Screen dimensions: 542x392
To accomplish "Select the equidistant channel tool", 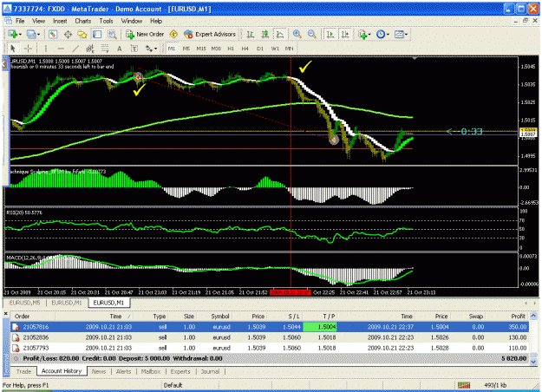I will click(x=90, y=49).
